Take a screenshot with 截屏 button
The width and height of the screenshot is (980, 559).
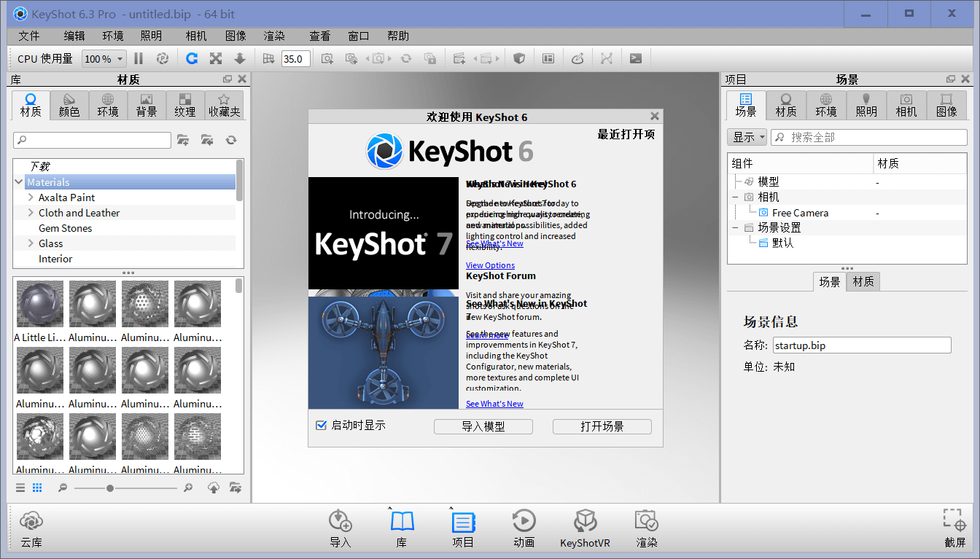point(954,529)
